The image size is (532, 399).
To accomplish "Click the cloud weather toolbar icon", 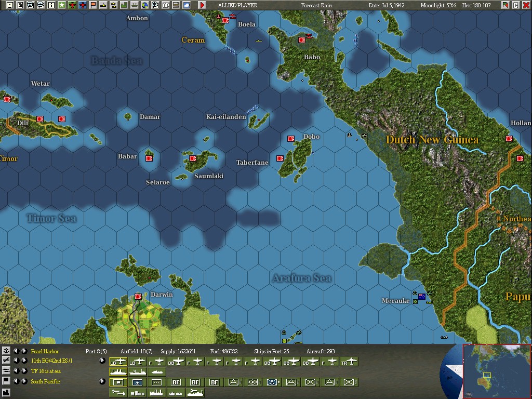I will tap(187, 5).
